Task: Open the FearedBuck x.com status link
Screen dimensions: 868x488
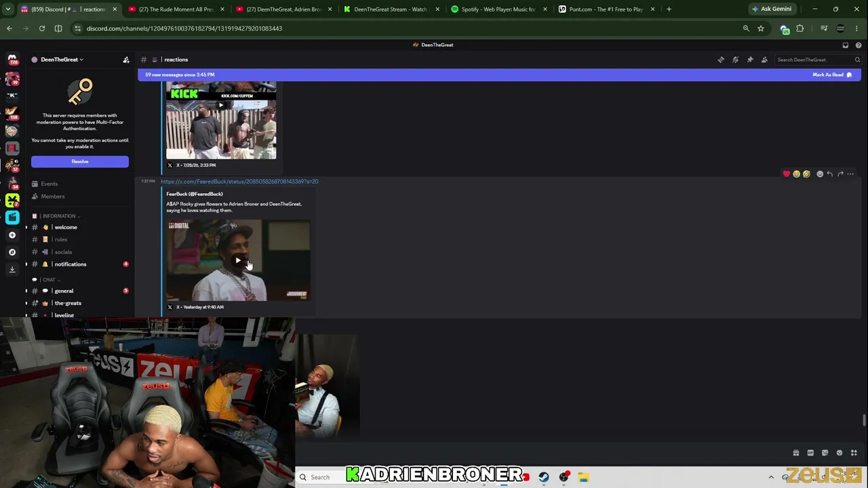Action: click(x=239, y=182)
